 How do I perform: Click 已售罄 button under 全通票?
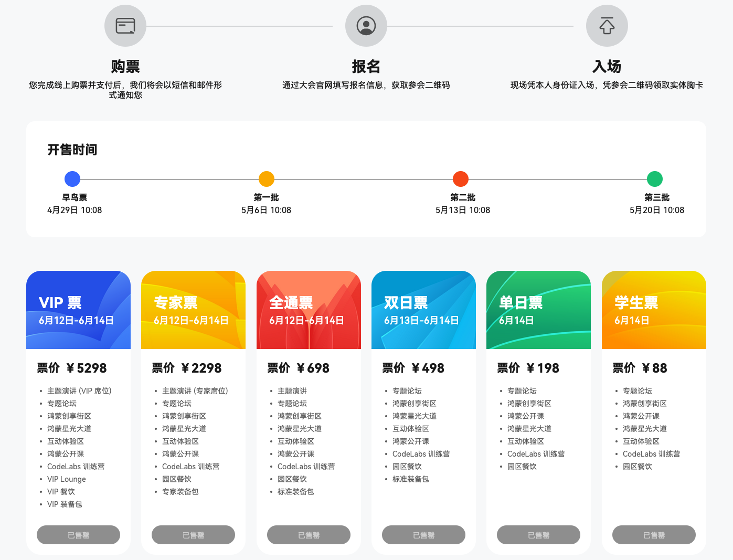pyautogui.click(x=309, y=535)
